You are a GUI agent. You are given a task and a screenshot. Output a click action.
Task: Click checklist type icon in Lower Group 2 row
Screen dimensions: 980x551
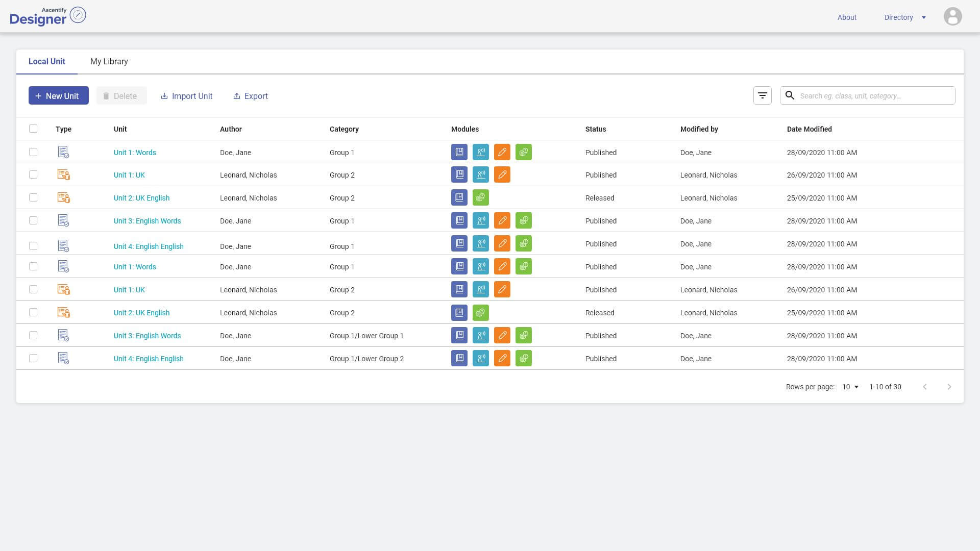coord(63,358)
